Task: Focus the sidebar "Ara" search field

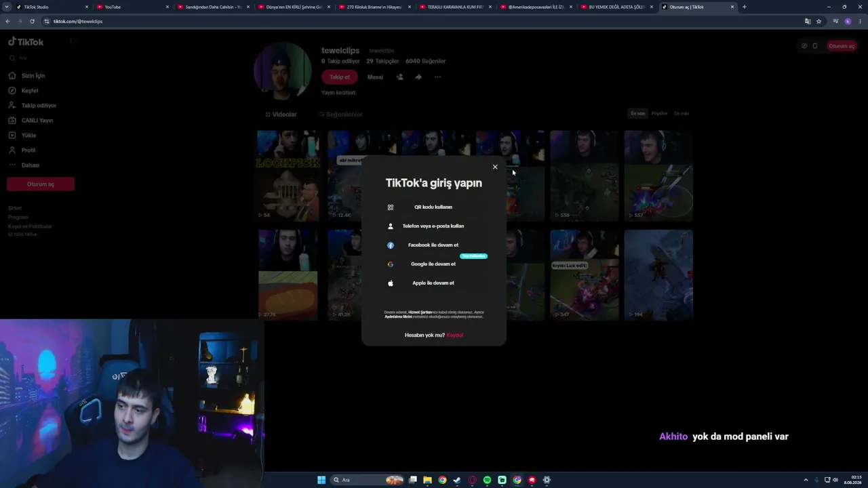Action: tap(41, 58)
